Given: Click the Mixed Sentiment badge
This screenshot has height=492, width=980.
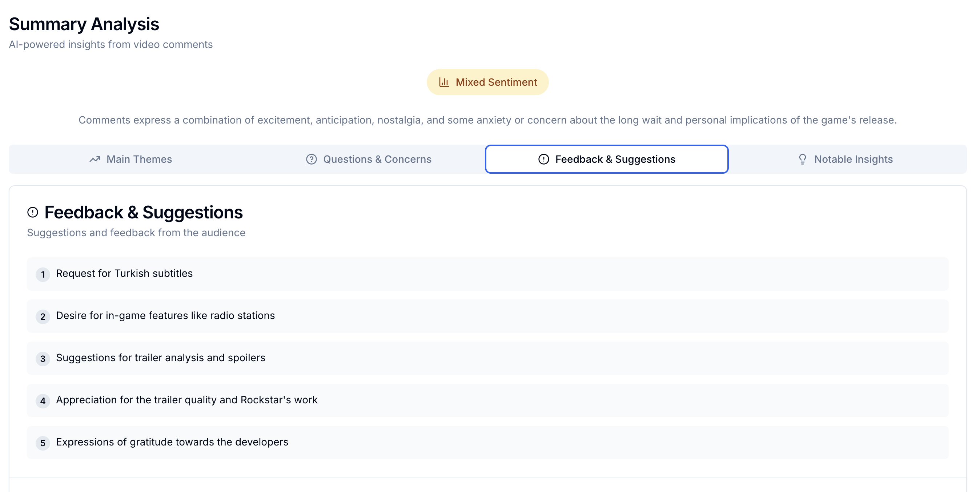Looking at the screenshot, I should pos(487,82).
